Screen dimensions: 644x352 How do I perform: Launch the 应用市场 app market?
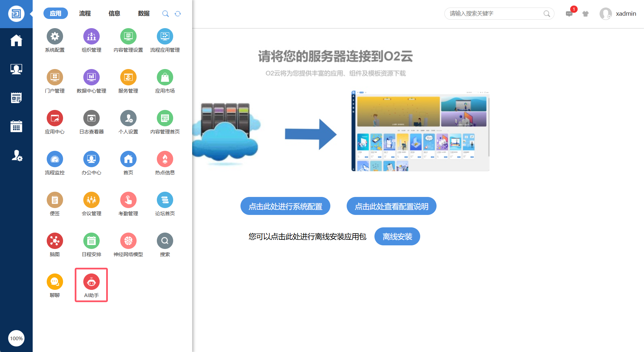165,78
